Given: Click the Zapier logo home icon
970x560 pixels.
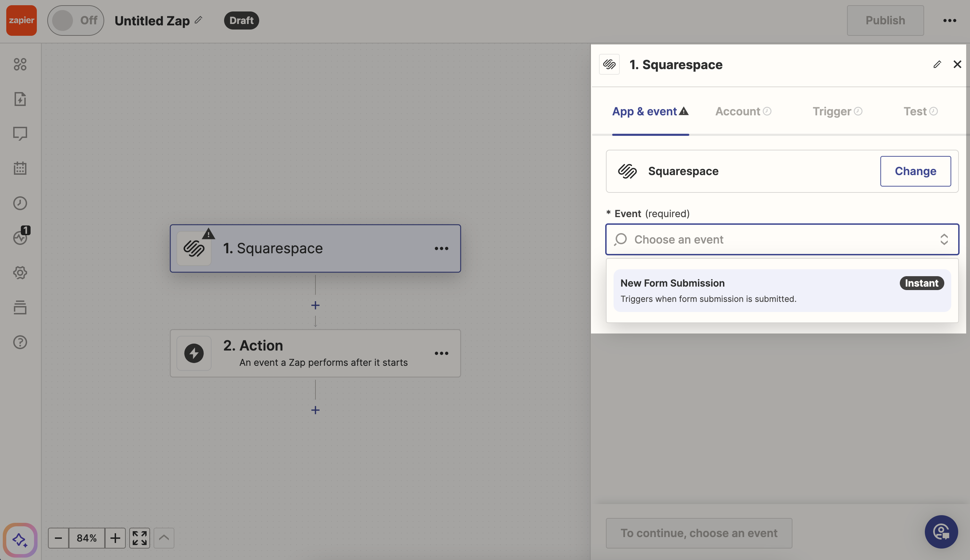Looking at the screenshot, I should point(22,20).
